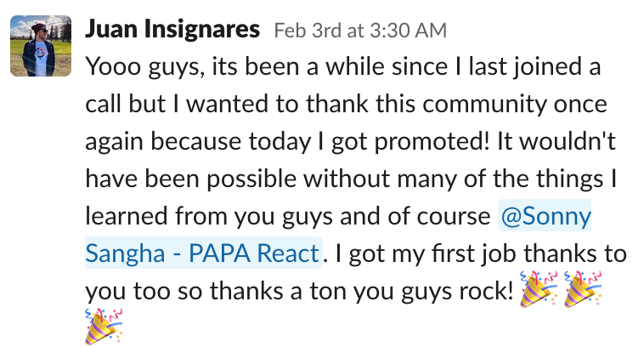Click the party popper emoji on last line
The image size is (644, 347).
coord(104,327)
